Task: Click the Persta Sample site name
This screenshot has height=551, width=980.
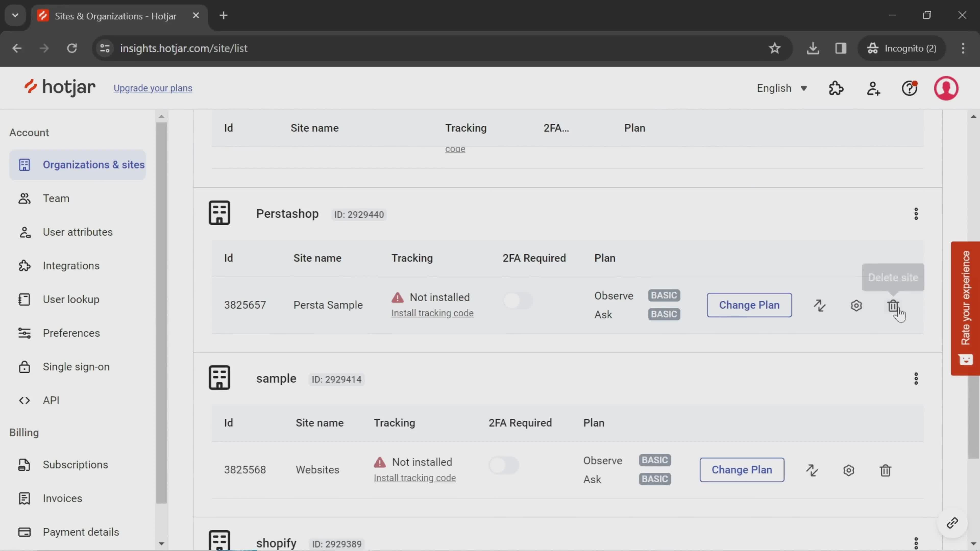Action: click(328, 305)
